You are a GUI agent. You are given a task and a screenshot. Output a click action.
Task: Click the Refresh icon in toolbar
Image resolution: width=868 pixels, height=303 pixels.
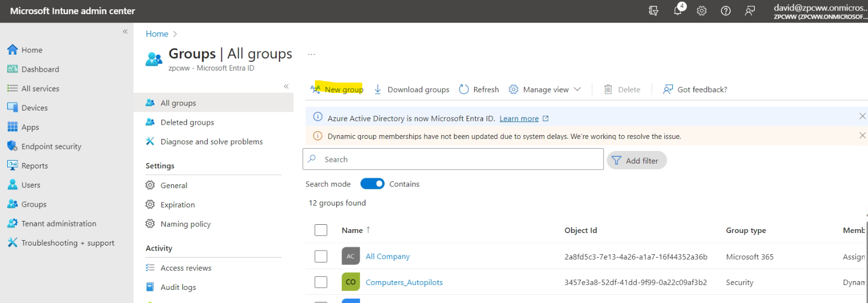tap(464, 90)
